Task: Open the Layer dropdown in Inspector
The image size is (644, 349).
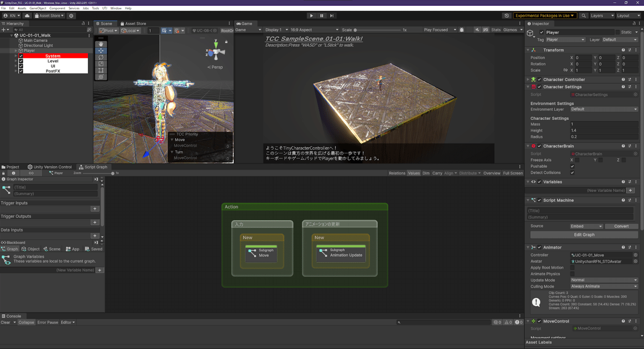Action: [620, 40]
